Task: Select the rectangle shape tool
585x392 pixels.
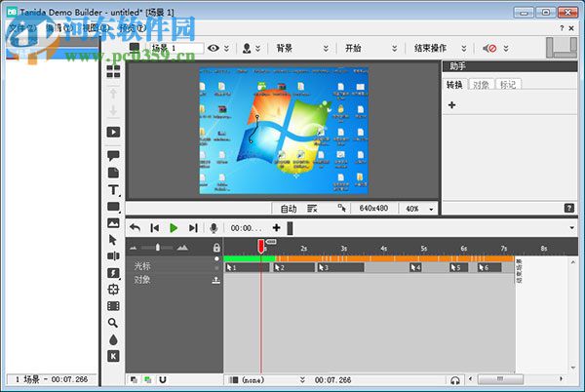Action: point(113,207)
